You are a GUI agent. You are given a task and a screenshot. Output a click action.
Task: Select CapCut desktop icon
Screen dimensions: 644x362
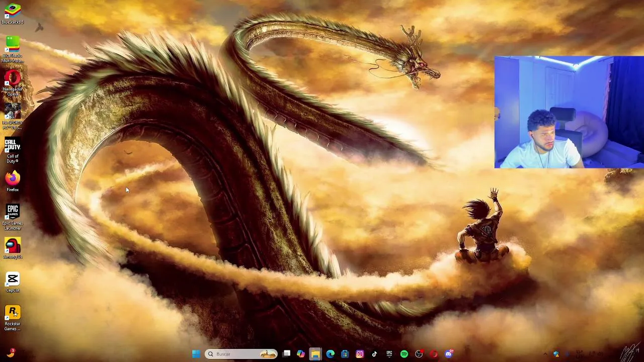pos(13,282)
